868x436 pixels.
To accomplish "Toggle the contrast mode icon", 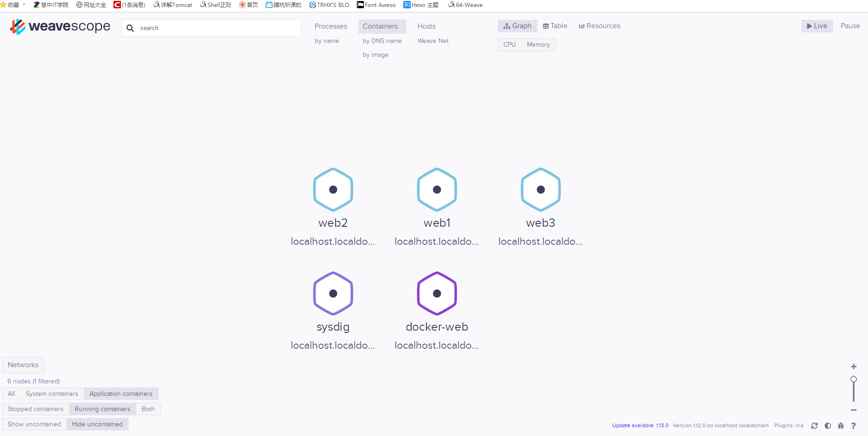I will click(828, 426).
